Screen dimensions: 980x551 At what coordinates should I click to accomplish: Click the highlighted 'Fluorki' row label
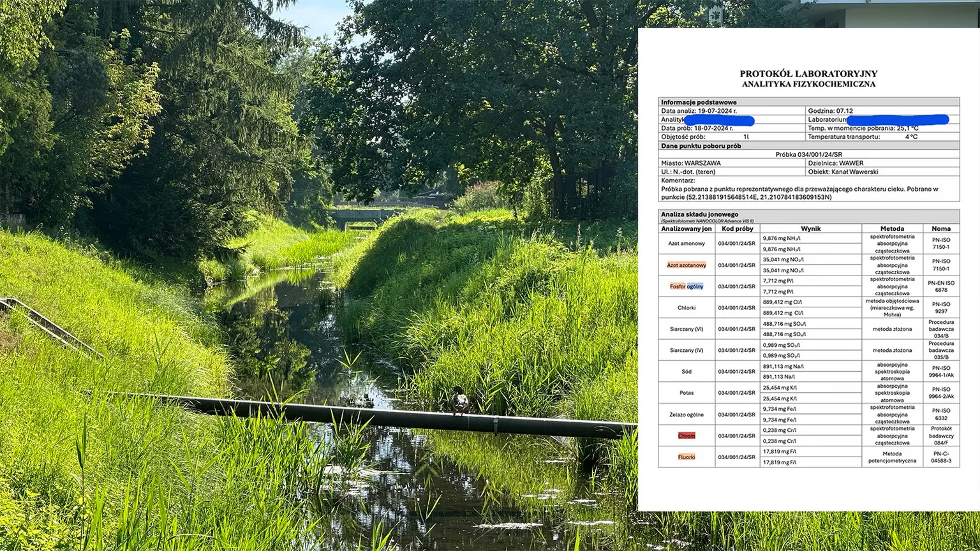687,457
